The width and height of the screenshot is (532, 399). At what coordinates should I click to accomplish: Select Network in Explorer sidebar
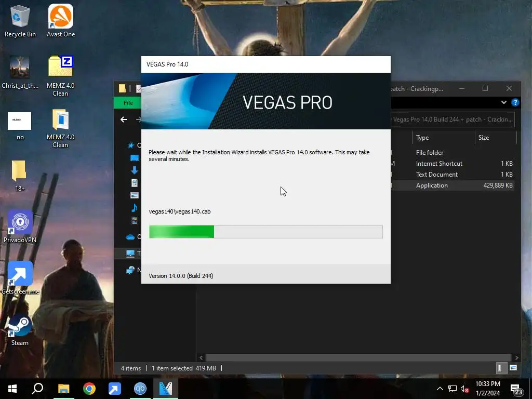[x=130, y=270]
